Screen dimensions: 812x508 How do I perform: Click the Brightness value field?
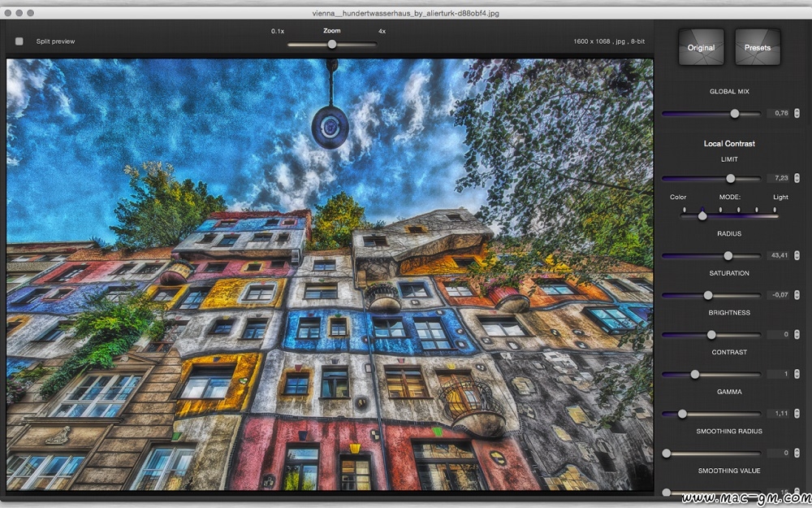778,334
